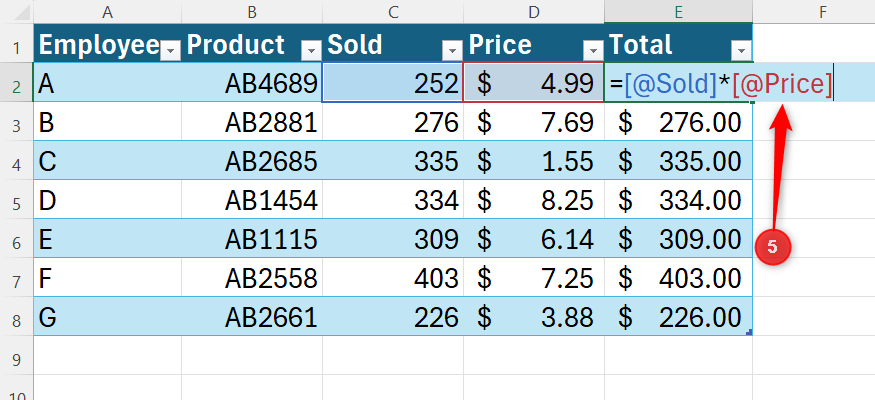
Task: Open the Employee column filter dropdown
Action: (x=170, y=51)
